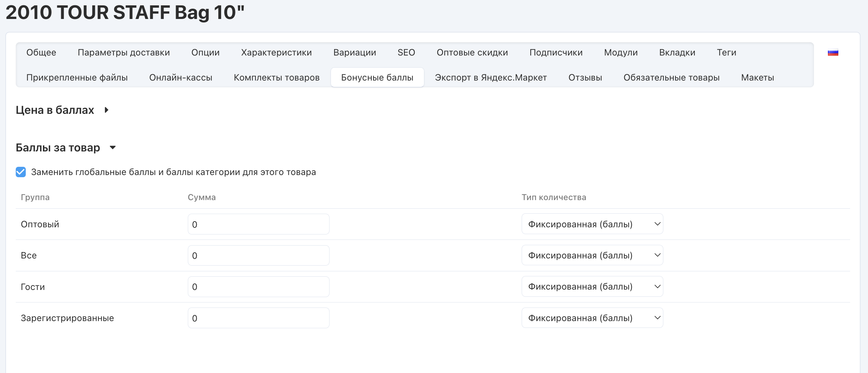Open quantity type dropdown for Все
The width and height of the screenshot is (868, 373).
coord(592,255)
